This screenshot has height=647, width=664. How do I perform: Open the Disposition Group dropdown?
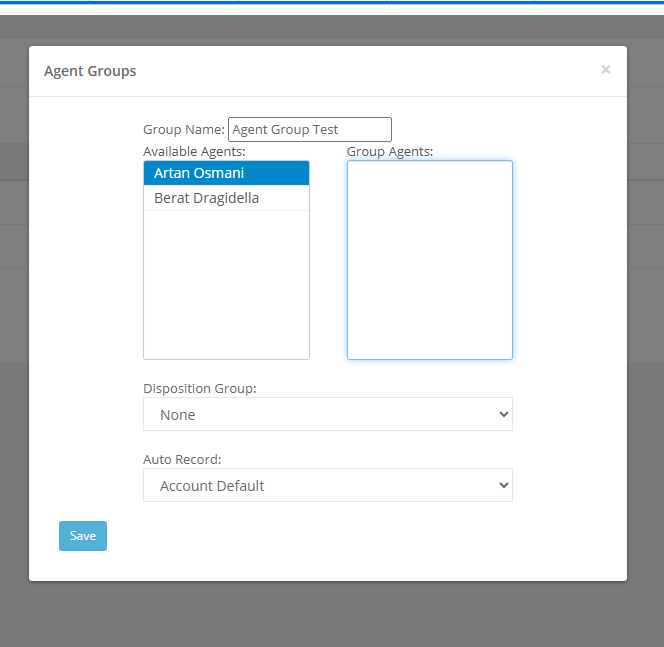click(x=328, y=414)
